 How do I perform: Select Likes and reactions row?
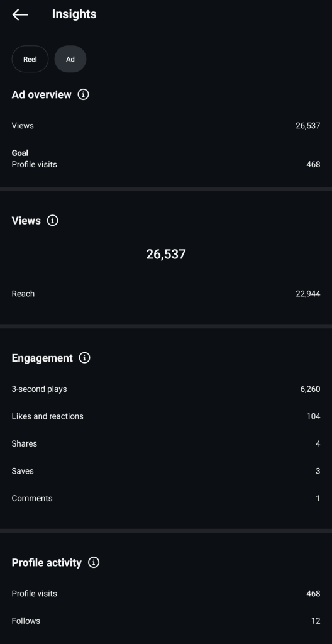point(166,416)
